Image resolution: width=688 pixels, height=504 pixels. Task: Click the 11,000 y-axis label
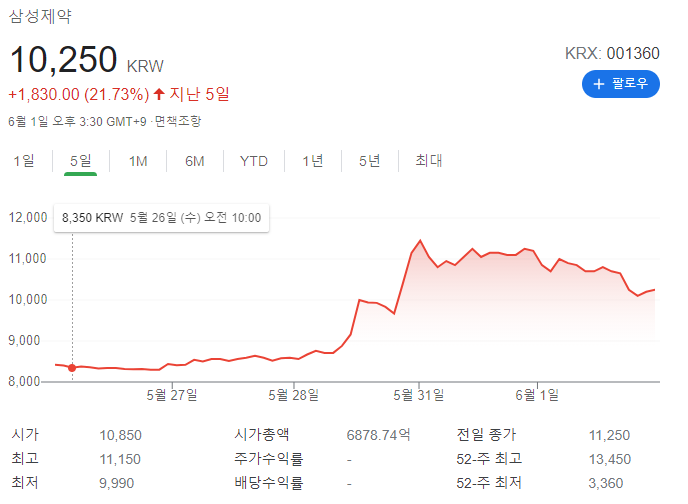(28, 259)
